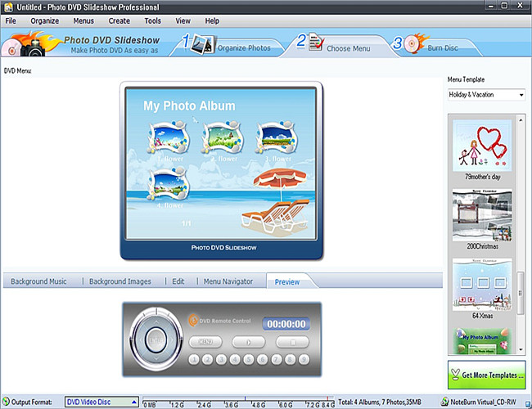Click remote number 2 button
The width and height of the screenshot is (532, 409).
tap(208, 359)
